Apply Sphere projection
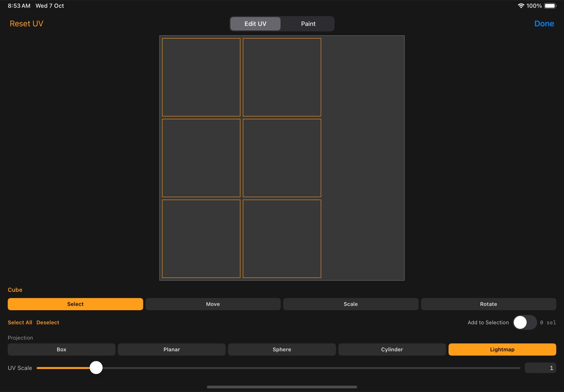Image resolution: width=564 pixels, height=392 pixels. (282, 349)
